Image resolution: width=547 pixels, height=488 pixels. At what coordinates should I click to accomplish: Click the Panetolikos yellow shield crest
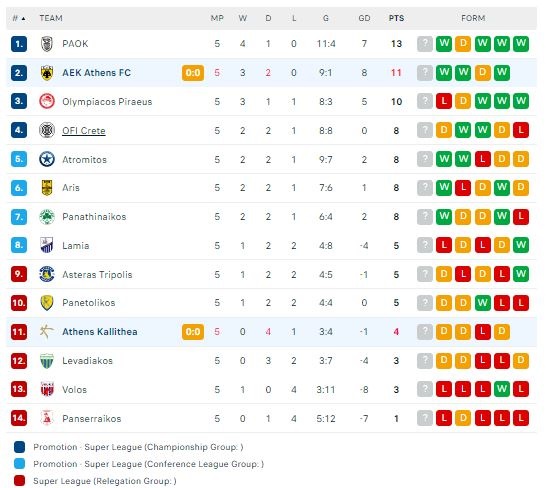tap(47, 303)
